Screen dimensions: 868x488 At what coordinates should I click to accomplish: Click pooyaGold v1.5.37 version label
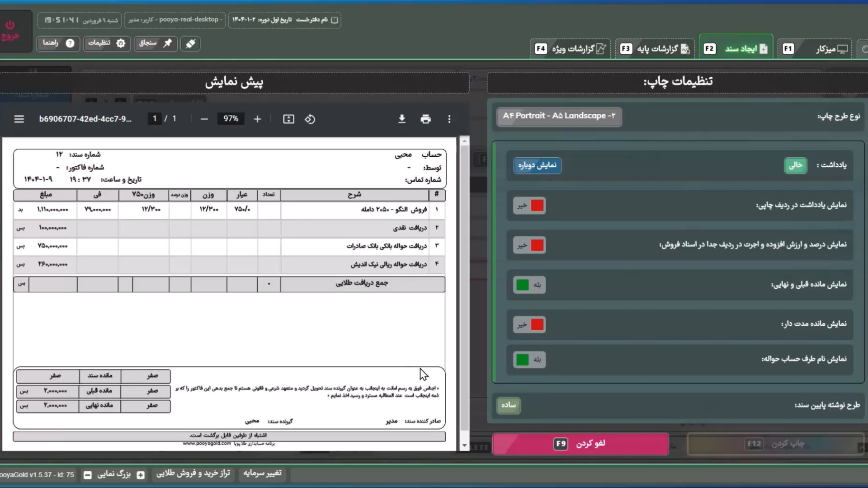37,475
